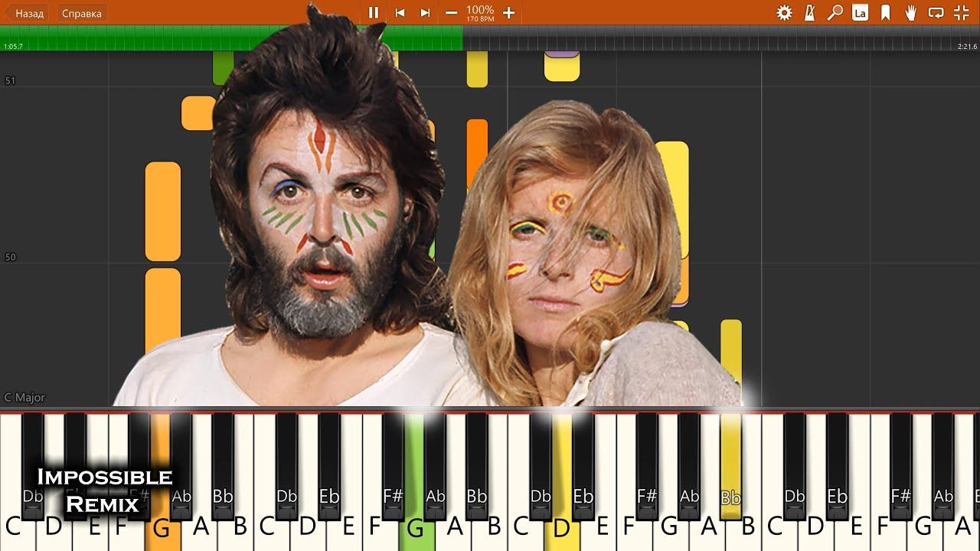
Task: Click the measure 50 marker
Action: [x=10, y=257]
